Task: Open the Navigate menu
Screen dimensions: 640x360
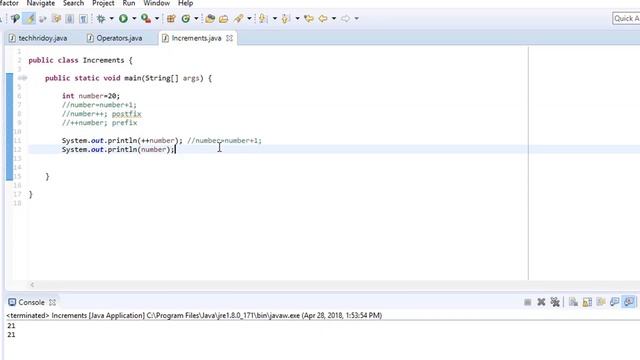Action: [40, 3]
